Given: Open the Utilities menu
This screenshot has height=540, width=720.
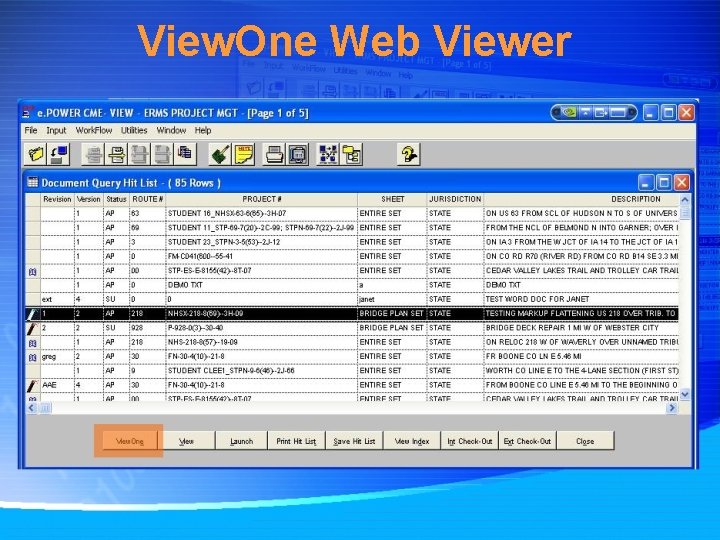Looking at the screenshot, I should 134,130.
